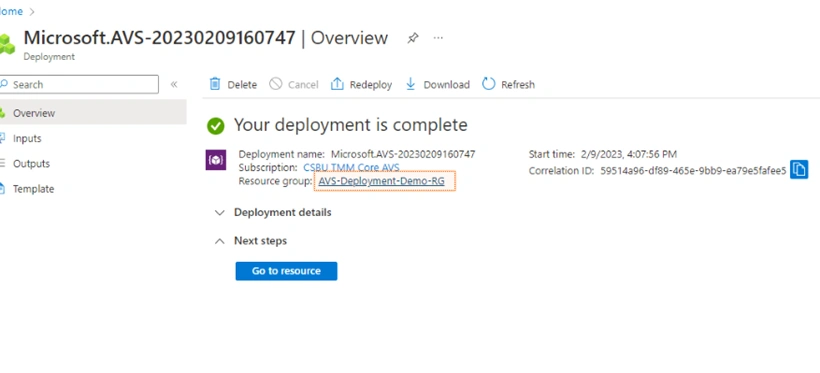This screenshot has width=820, height=373.
Task: Click the deployment name value Microsoft.AVS-20230209160747
Action: click(x=403, y=154)
